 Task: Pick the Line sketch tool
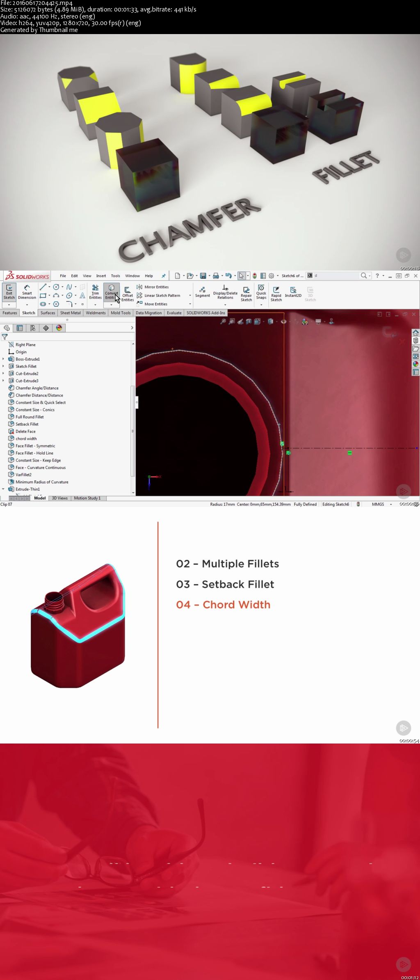coord(43,287)
